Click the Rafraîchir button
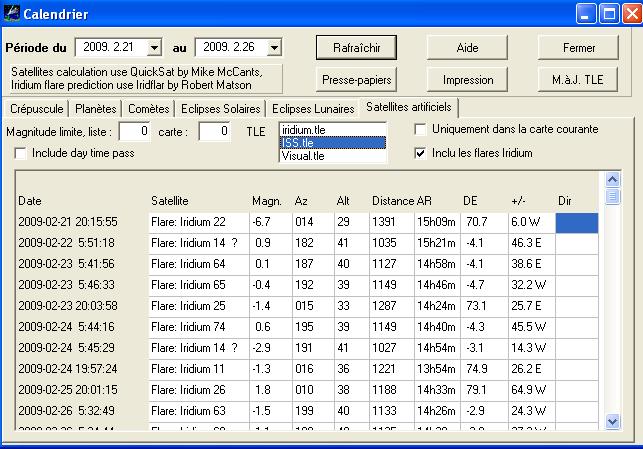Image resolution: width=643 pixels, height=449 pixels. click(356, 48)
